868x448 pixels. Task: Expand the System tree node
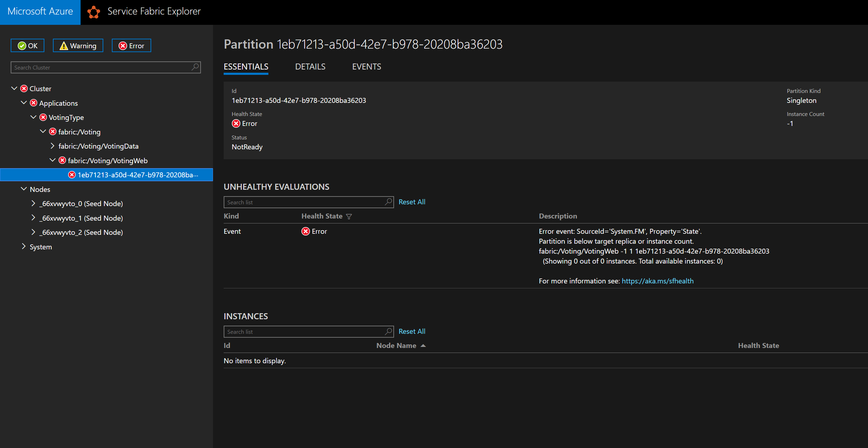[24, 247]
